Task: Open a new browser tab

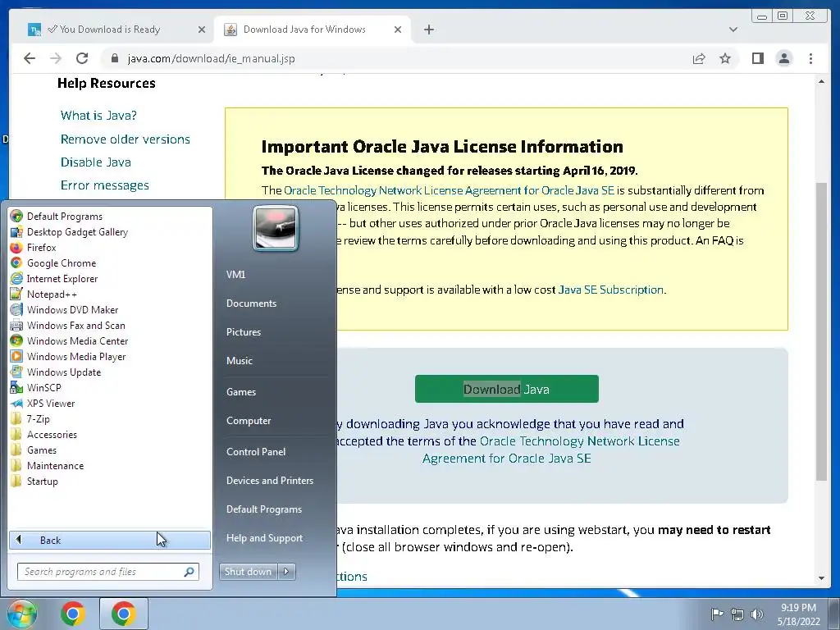Action: 428,30
